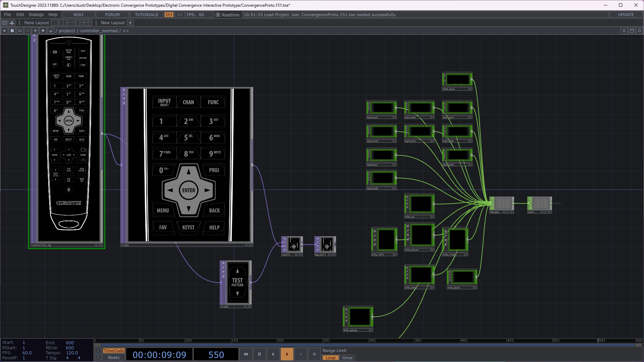Click the reset to start playback button
This screenshot has height=362, width=644.
(246, 354)
